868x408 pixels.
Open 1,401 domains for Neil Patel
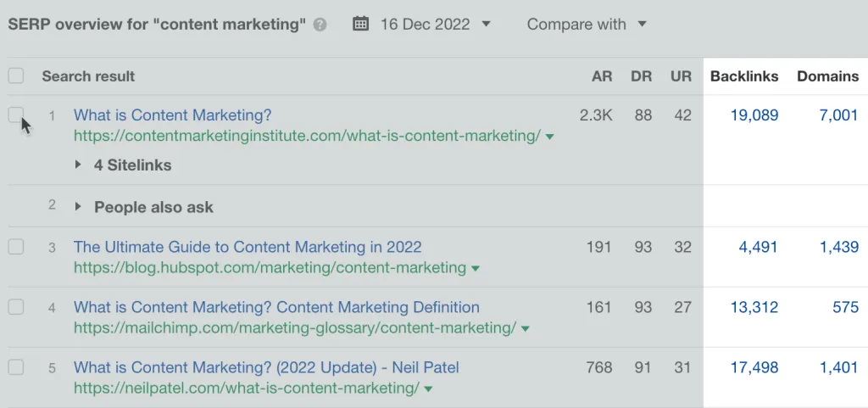(838, 368)
